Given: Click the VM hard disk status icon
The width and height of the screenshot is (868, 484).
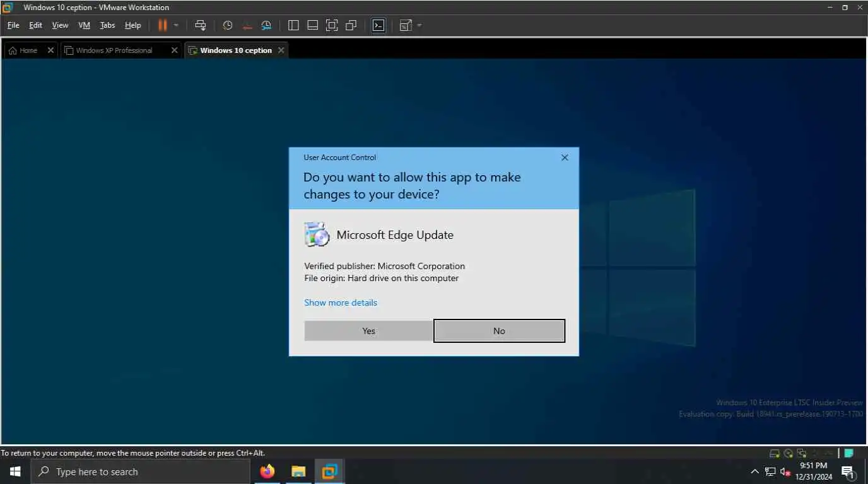Looking at the screenshot, I should click(774, 453).
